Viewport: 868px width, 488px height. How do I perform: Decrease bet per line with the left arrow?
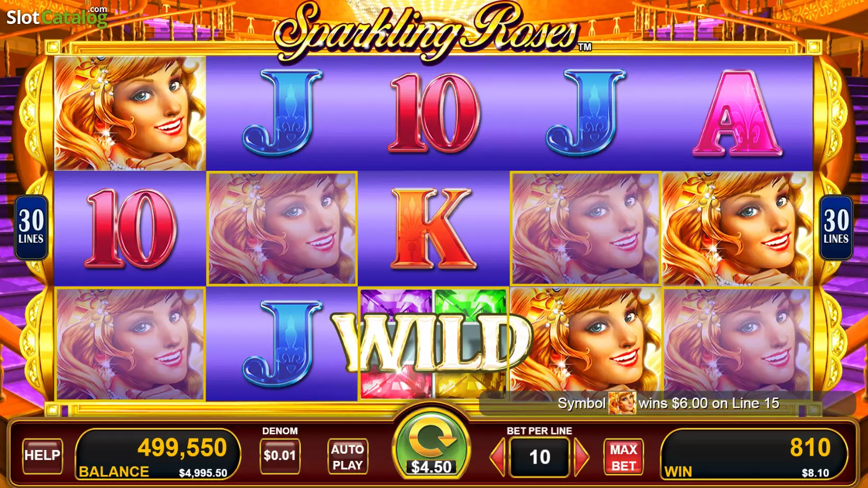tap(498, 457)
